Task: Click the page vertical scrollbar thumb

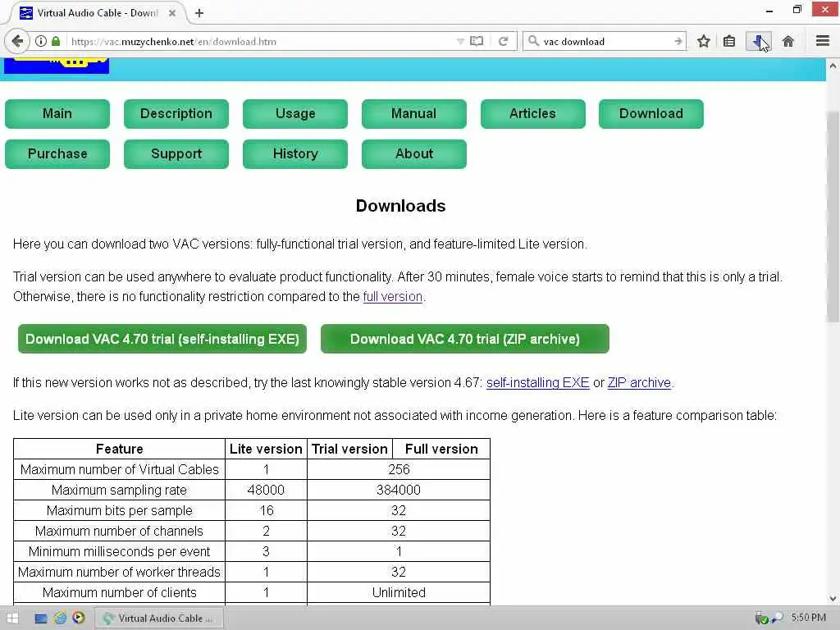Action: 833,217
